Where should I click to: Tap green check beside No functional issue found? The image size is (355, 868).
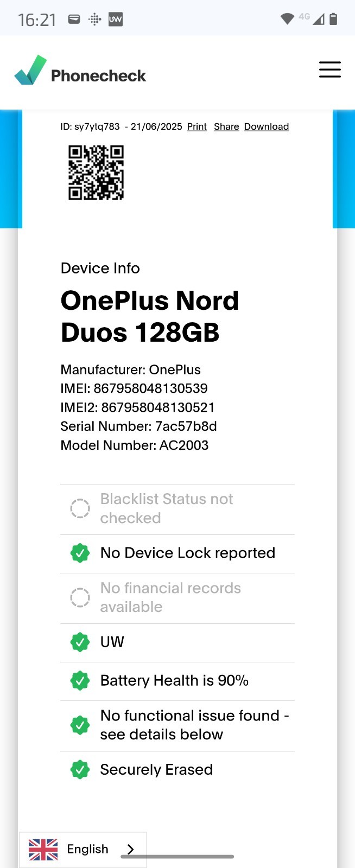80,725
